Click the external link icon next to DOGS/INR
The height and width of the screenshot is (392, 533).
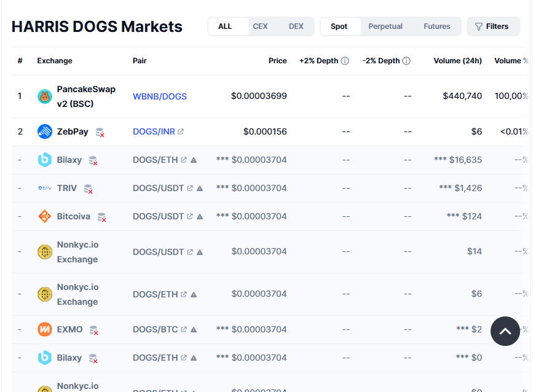(x=181, y=131)
